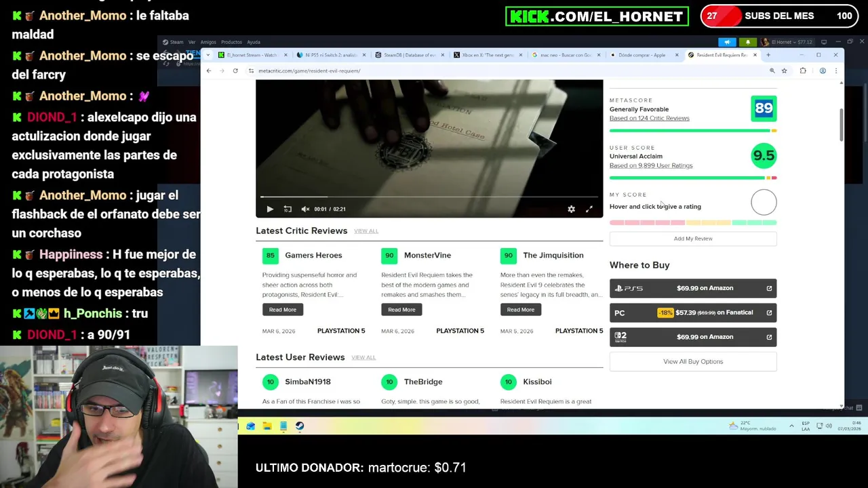Open Steam notifications bell button
Image resolution: width=868 pixels, height=488 pixels.
click(x=749, y=42)
